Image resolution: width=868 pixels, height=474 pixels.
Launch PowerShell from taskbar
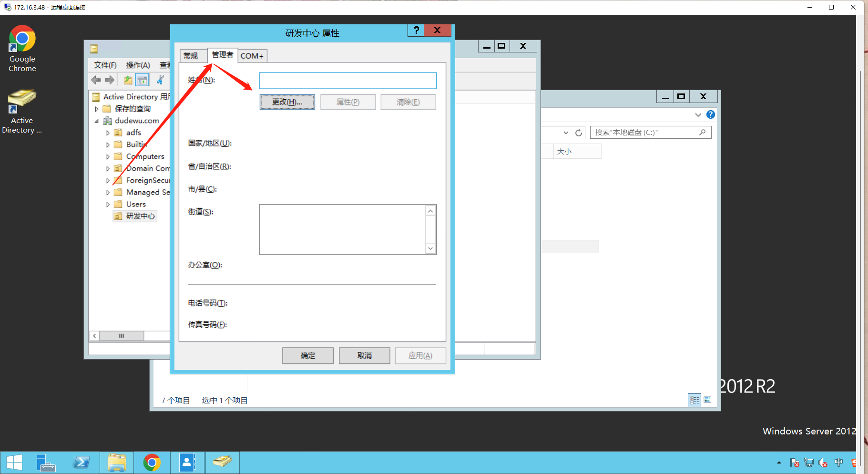[82, 463]
